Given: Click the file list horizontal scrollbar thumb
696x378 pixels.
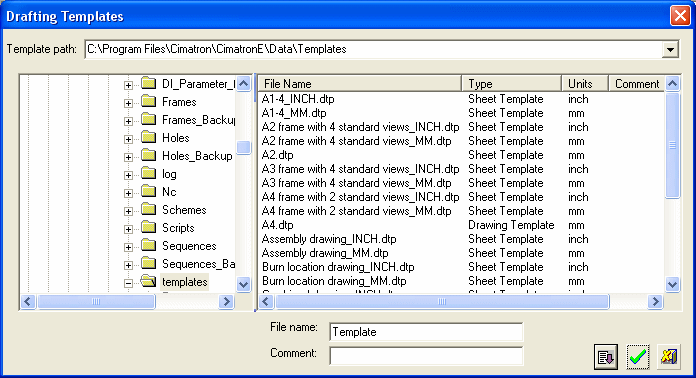Looking at the screenshot, I should click(442, 302).
